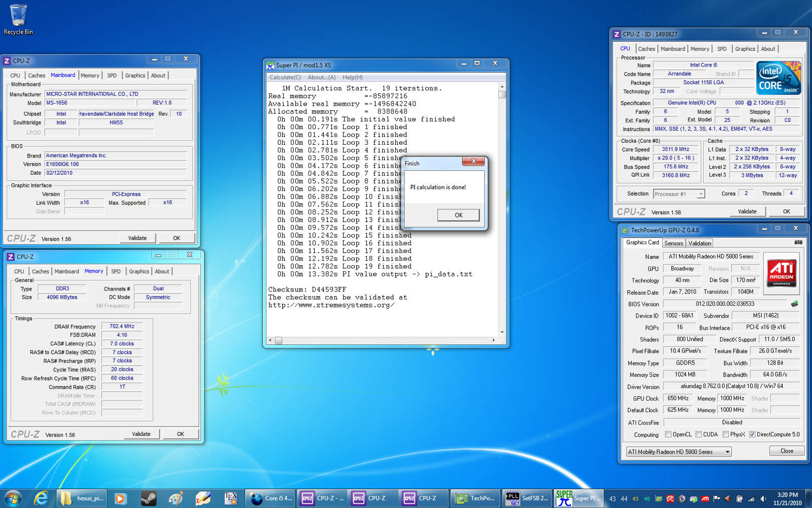
Task: Click the Super PI title bar icon
Action: (270, 65)
